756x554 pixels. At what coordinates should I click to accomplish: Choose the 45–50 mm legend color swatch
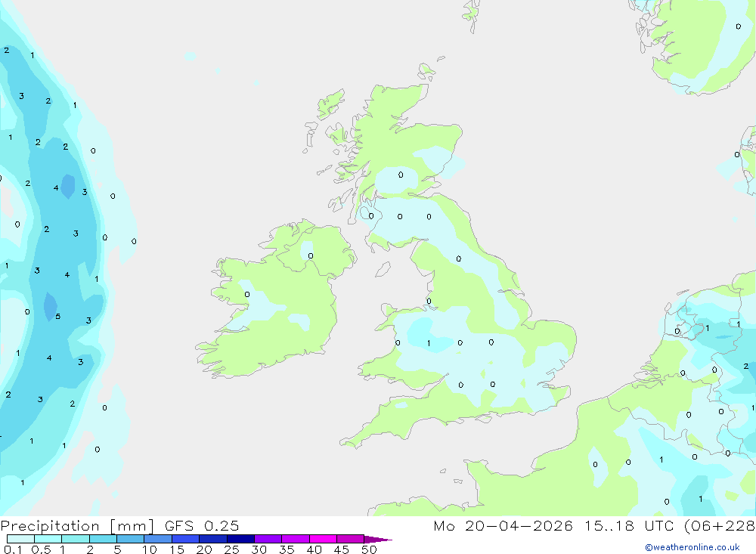coord(351,539)
